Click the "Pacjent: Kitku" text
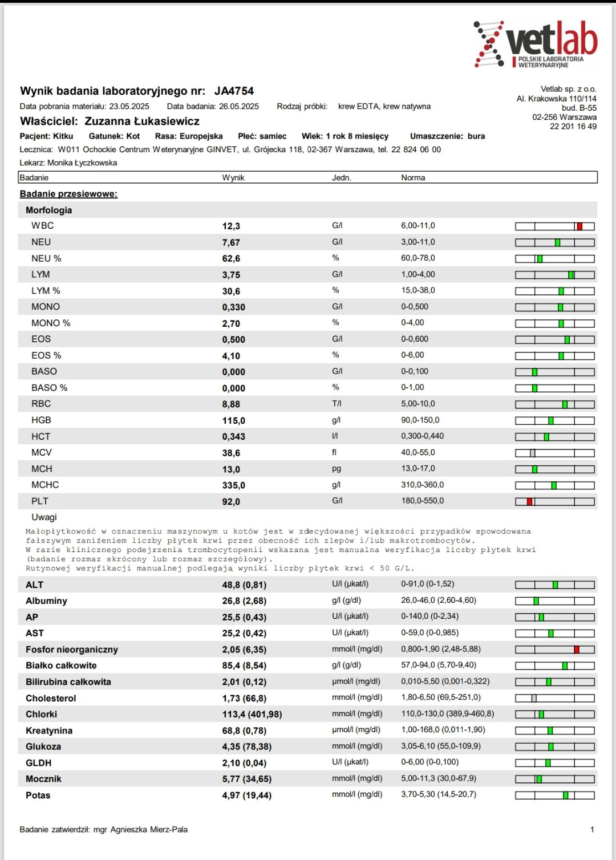This screenshot has width=616, height=860. [x=47, y=136]
